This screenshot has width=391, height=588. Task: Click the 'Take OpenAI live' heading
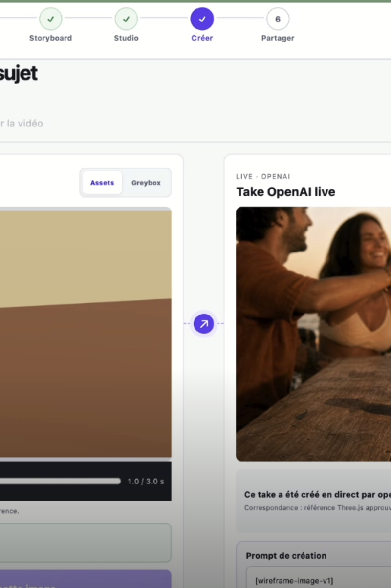click(286, 192)
